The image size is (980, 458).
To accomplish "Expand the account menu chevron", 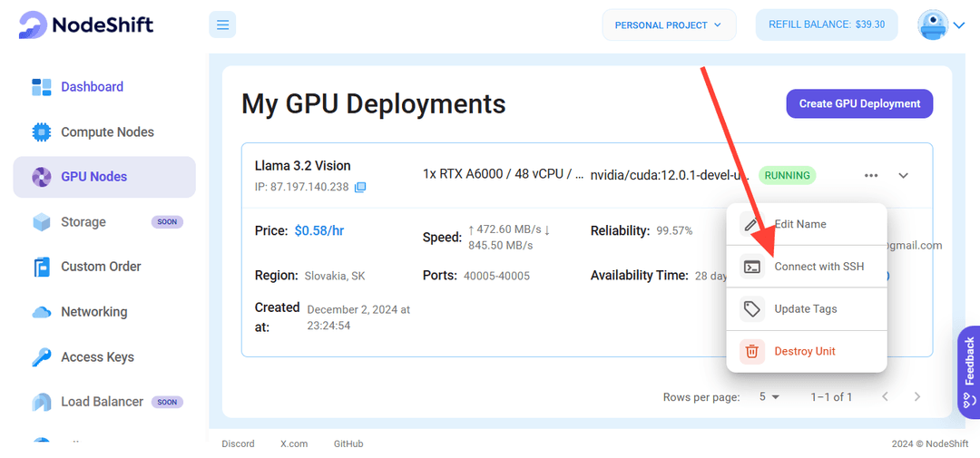I will click(x=959, y=25).
